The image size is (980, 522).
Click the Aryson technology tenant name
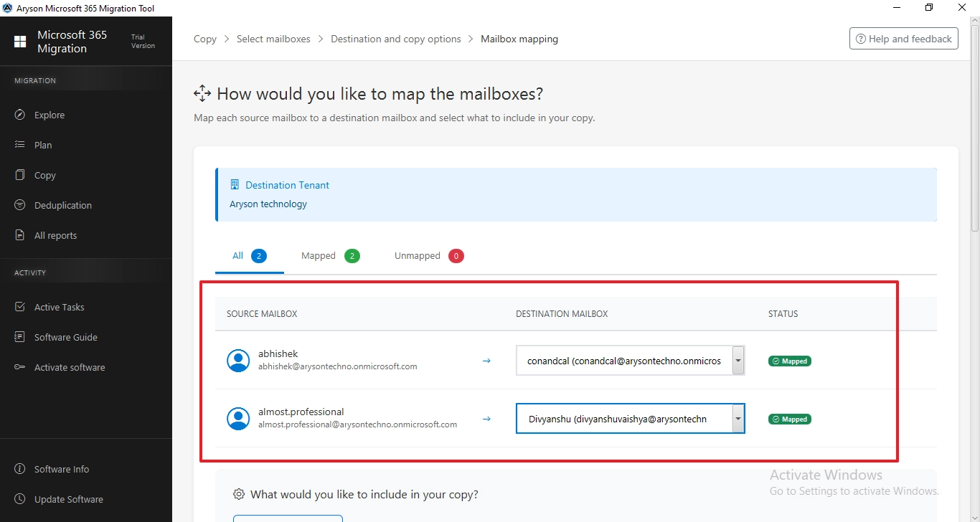pos(268,204)
